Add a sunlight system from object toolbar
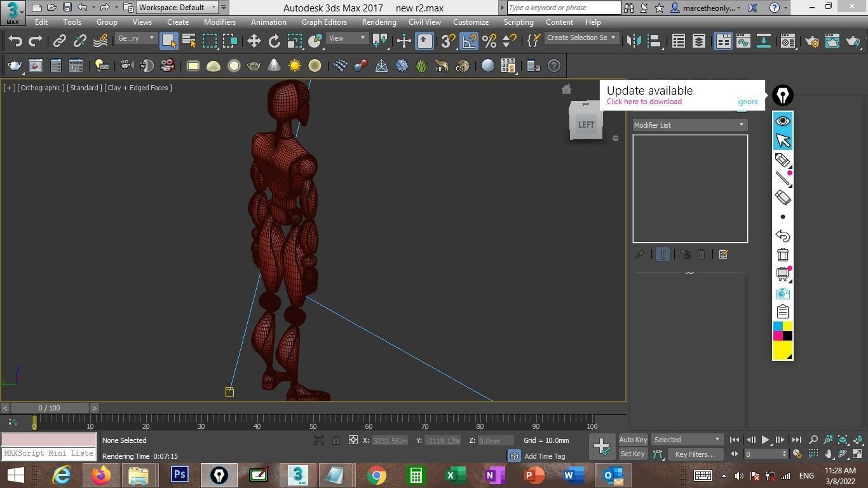Image resolution: width=868 pixels, height=488 pixels. point(294,65)
